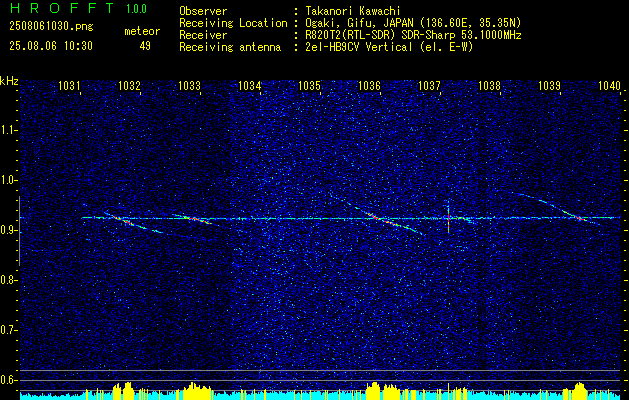Click the date stamp 25.08.06 10:30
Screen dimensions: 629x400
51,46
